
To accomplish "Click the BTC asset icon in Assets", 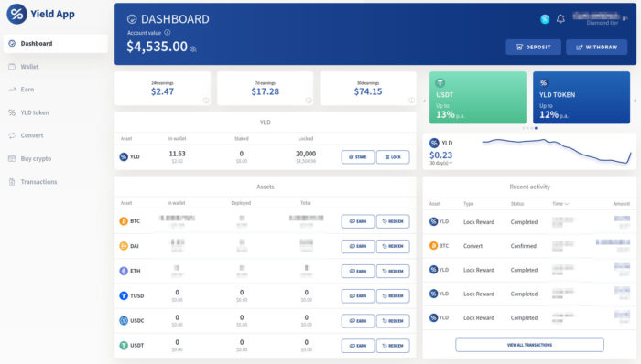I will click(124, 221).
